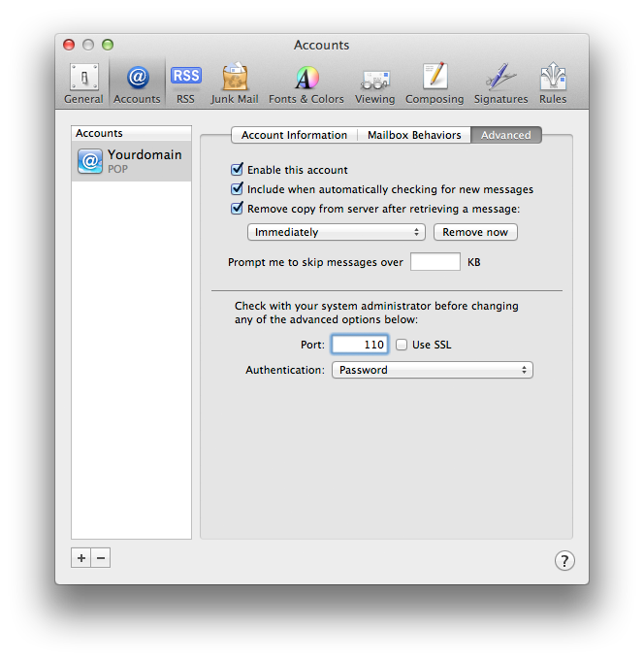Image resolution: width=644 pixels, height=661 pixels.
Task: Uncheck Enable this account
Action: [x=237, y=170]
